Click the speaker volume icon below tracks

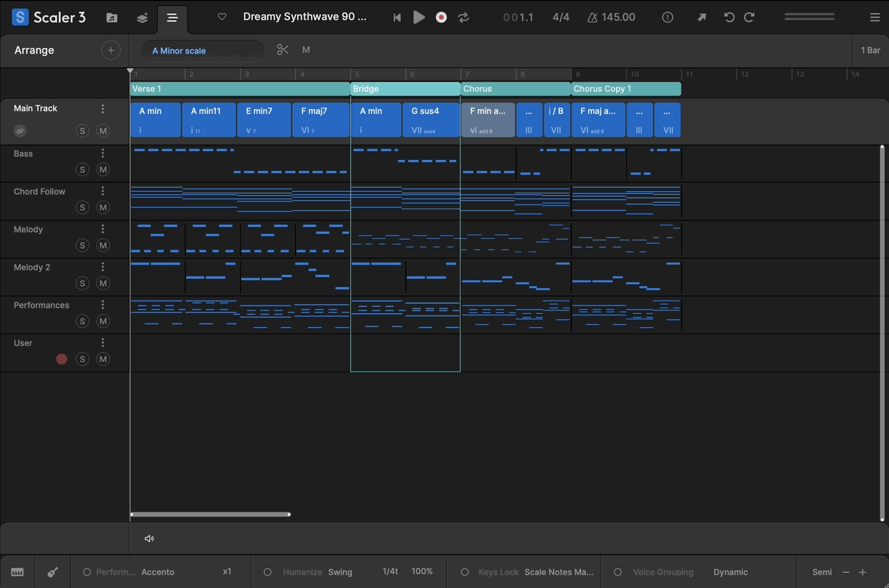point(149,539)
